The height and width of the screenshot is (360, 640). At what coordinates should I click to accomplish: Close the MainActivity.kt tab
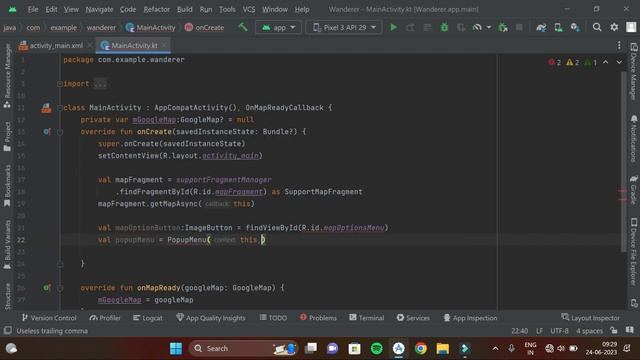tap(164, 45)
